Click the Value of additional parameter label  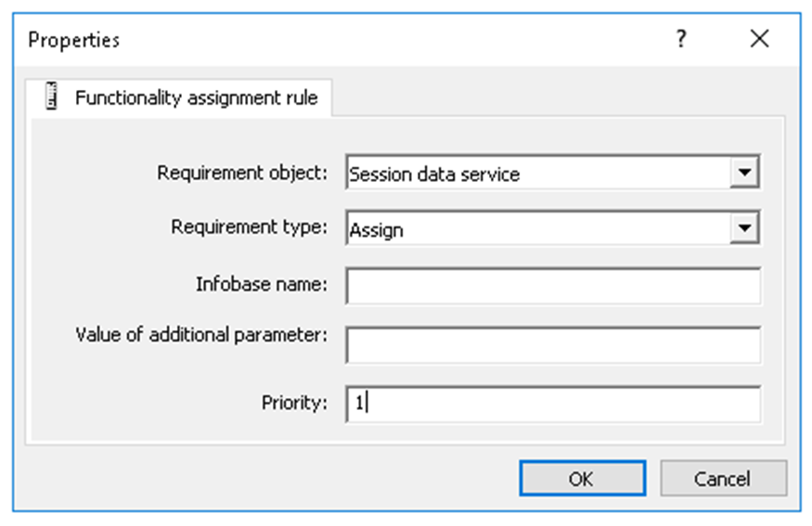coord(201,335)
